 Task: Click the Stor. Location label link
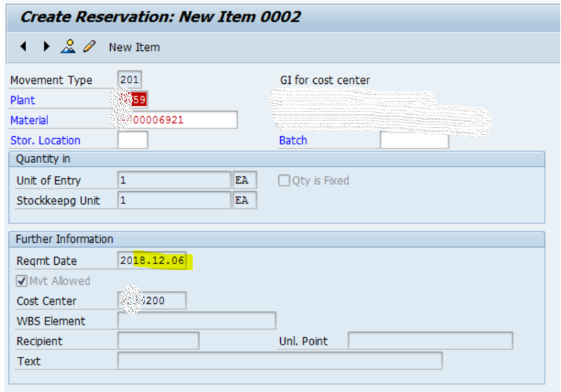[45, 140]
